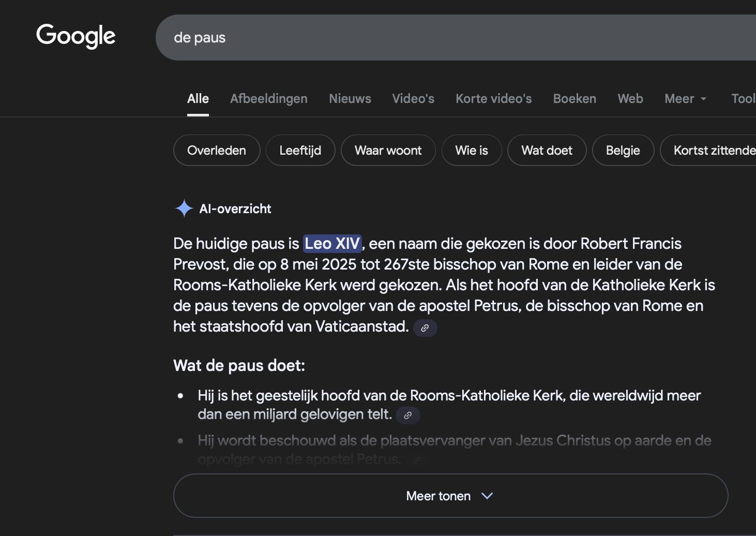Image resolution: width=756 pixels, height=536 pixels.
Task: Go to the Video's tab
Action: pos(413,99)
